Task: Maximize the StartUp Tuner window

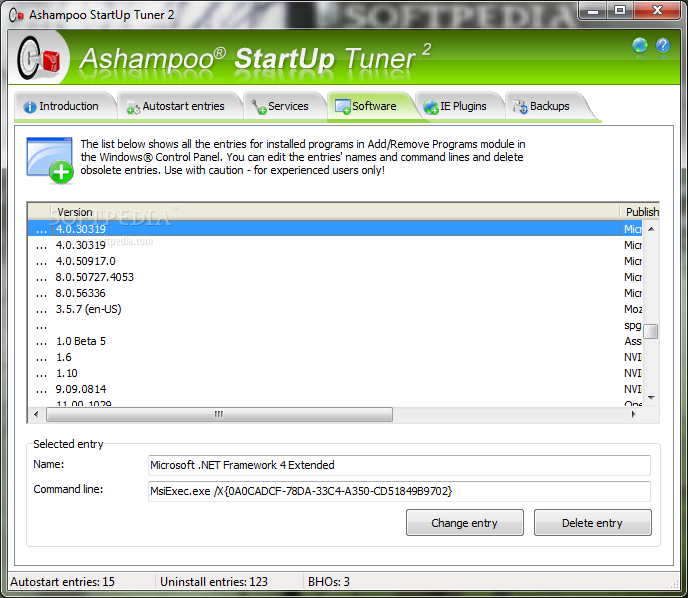Action: (x=620, y=11)
